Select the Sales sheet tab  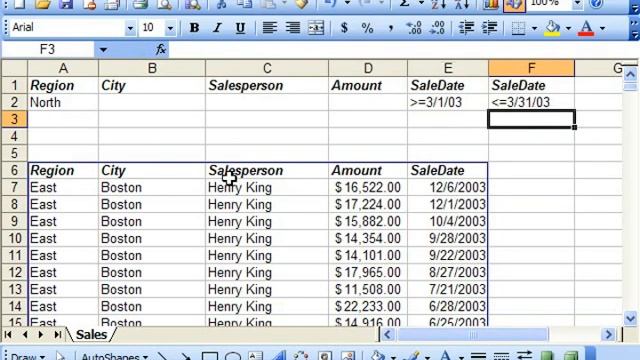pos(91,335)
